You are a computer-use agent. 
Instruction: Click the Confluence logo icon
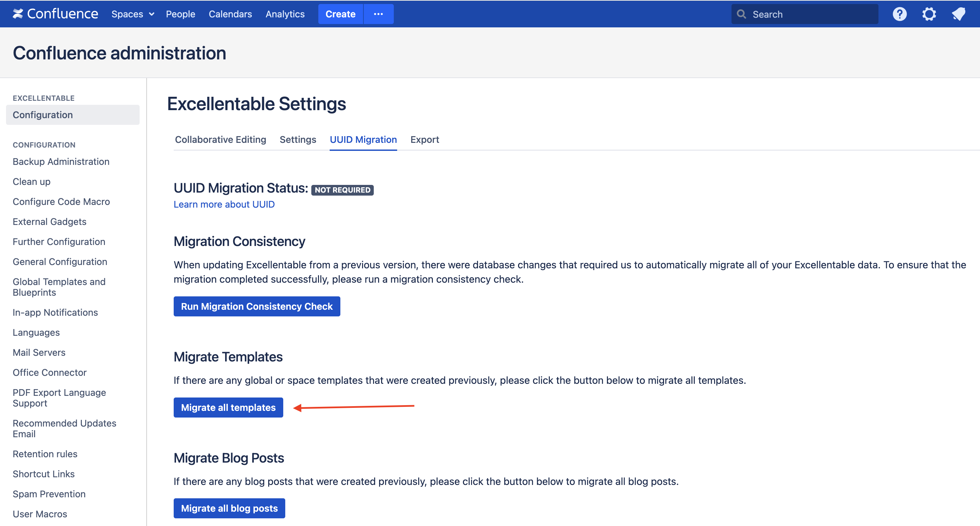17,14
